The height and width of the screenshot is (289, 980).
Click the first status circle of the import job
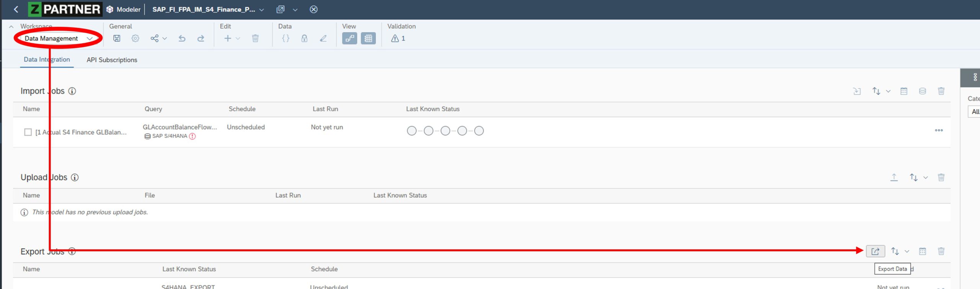tap(412, 131)
